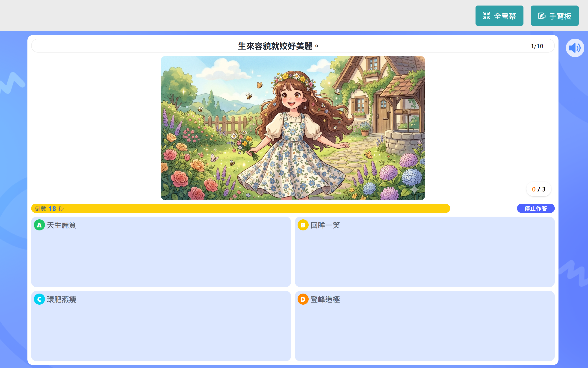The image size is (588, 368).
Task: Click the handwriting board pencil icon
Action: click(542, 16)
